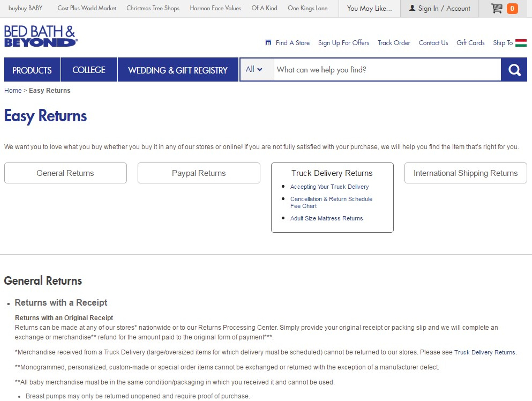532x401 pixels.
Task: Expand the Paypal Returns section box
Action: [199, 173]
